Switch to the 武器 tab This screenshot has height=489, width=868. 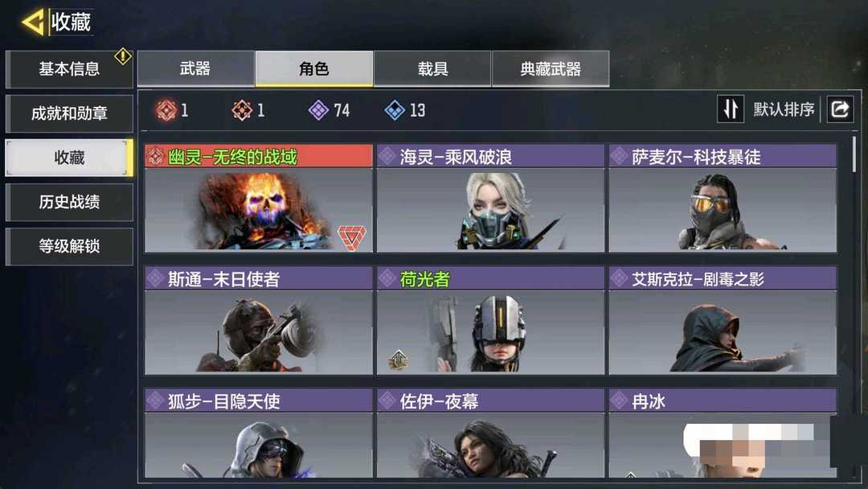coord(195,68)
